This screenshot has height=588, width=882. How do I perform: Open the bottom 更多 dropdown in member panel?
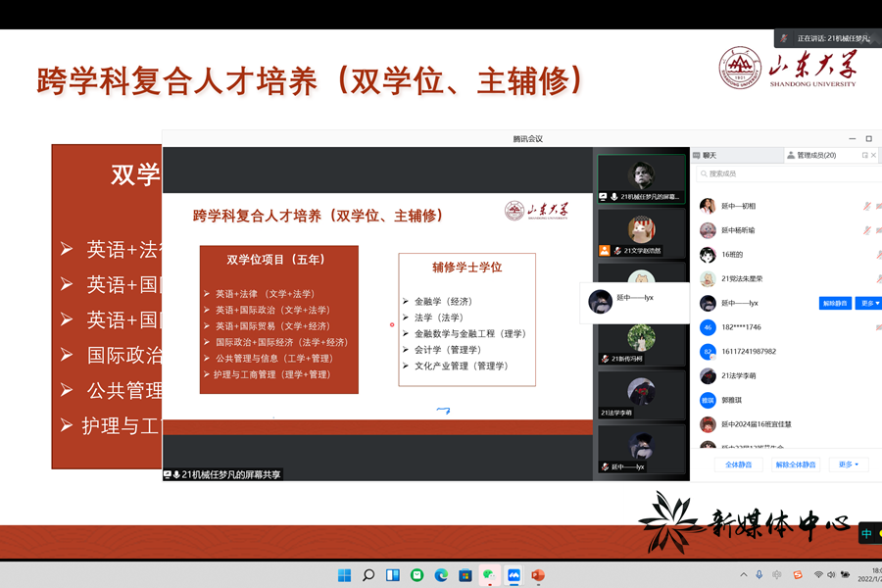pos(848,465)
